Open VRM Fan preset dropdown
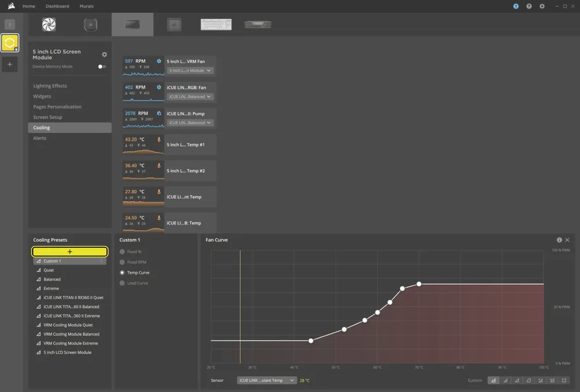580x392 pixels. (x=190, y=70)
